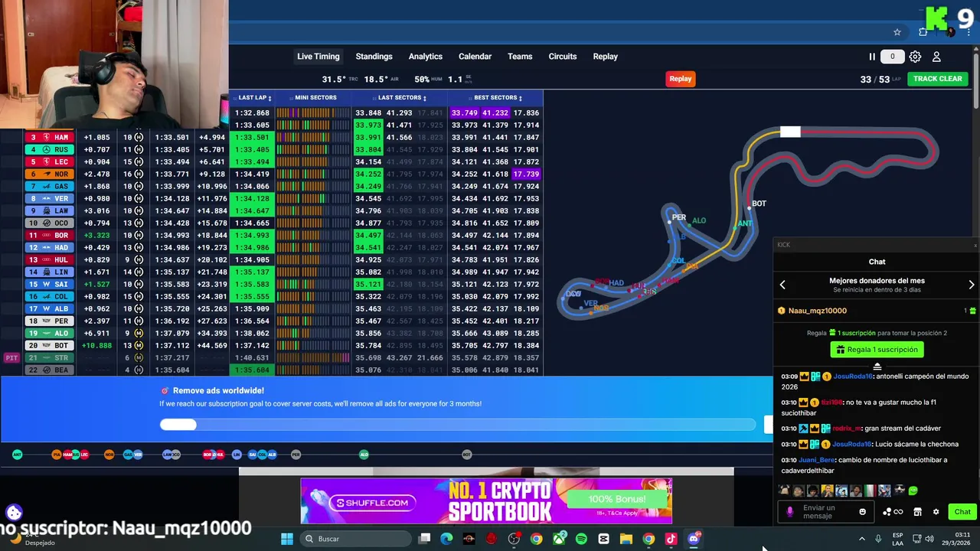This screenshot has height=551, width=980.
Task: Close the Kick chat popup window
Action: (975, 245)
